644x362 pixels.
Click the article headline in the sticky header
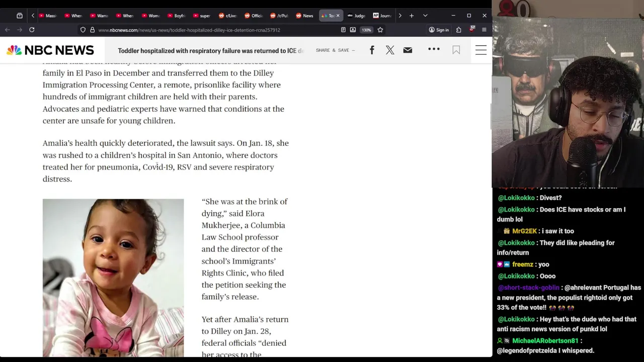point(211,51)
